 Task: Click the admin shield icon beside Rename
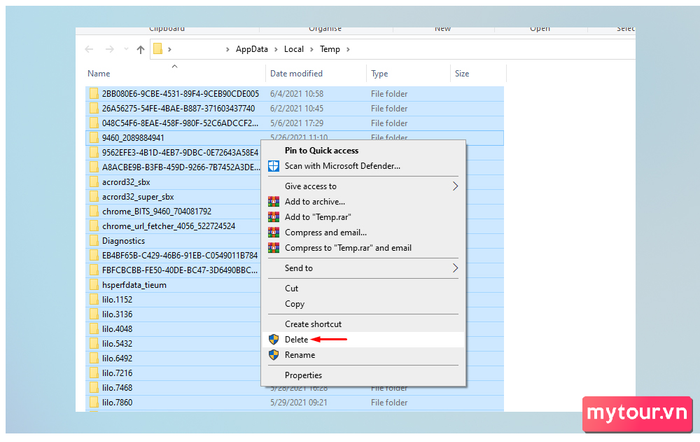pos(274,355)
